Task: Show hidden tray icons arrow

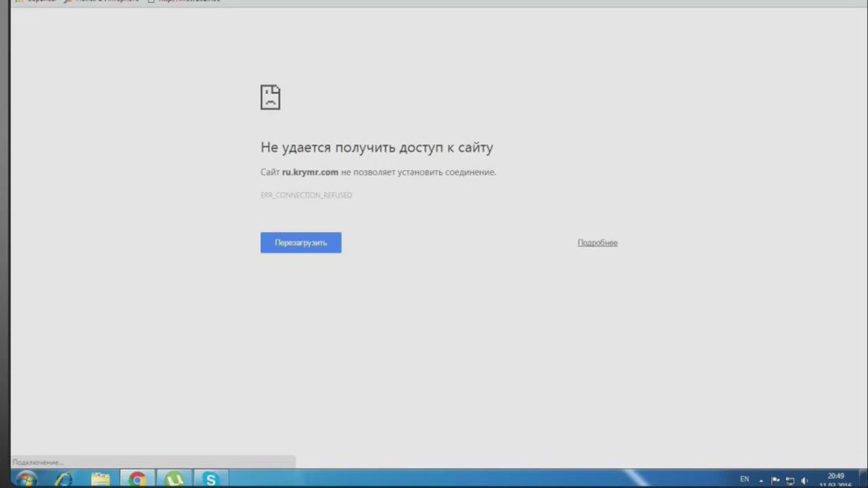Action: click(x=761, y=480)
